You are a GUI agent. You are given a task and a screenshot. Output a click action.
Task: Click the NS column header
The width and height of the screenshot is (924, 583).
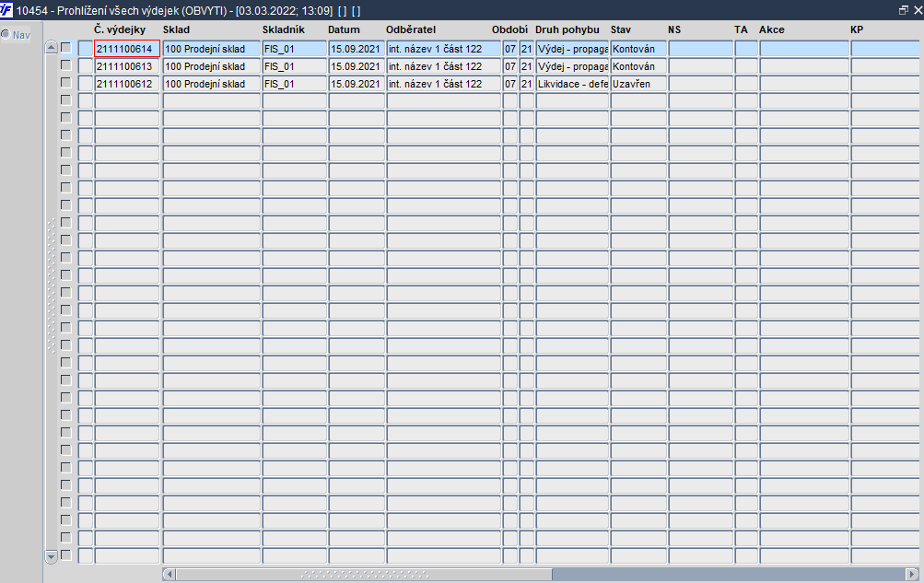click(x=674, y=29)
